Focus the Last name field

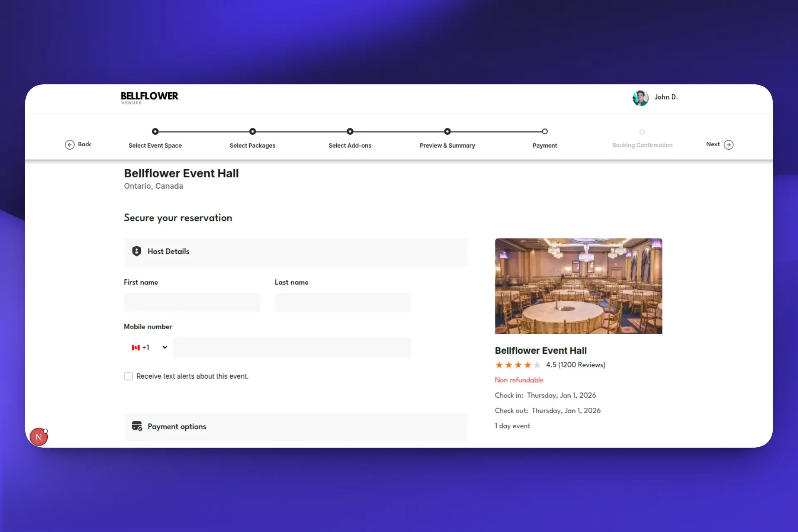point(342,303)
